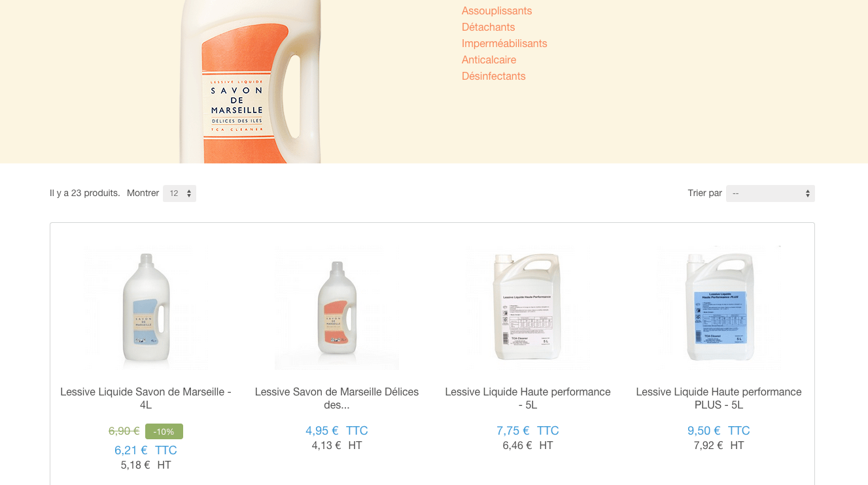Open the Haute performance 5L canister image
This screenshot has height=485, width=868.
point(528,308)
